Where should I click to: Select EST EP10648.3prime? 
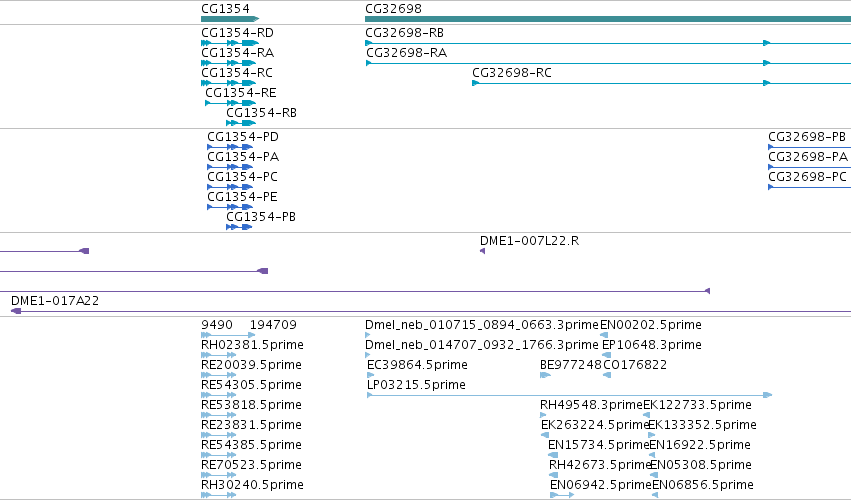652,345
